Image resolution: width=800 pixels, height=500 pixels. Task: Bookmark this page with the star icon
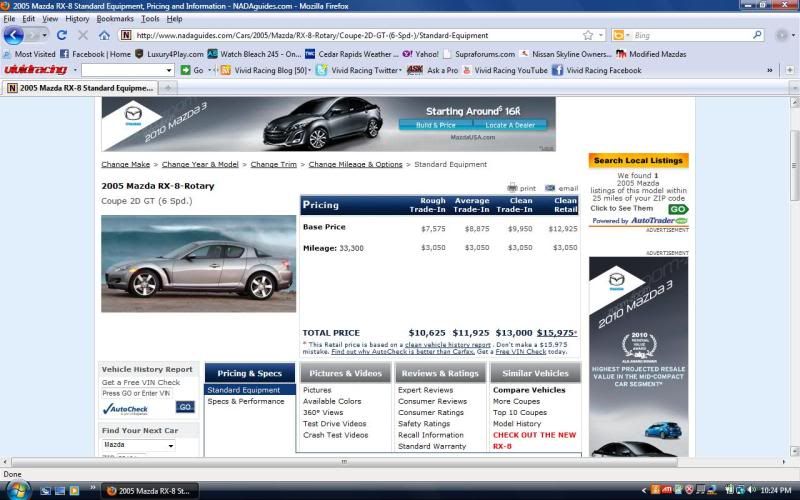[588, 35]
